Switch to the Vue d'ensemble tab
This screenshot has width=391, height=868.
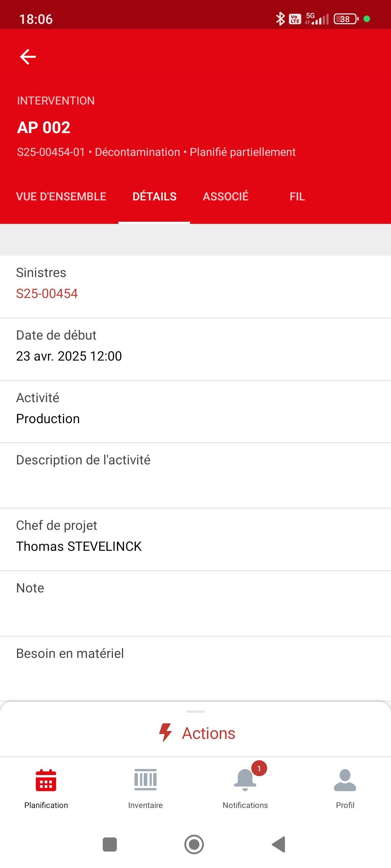[x=61, y=196]
